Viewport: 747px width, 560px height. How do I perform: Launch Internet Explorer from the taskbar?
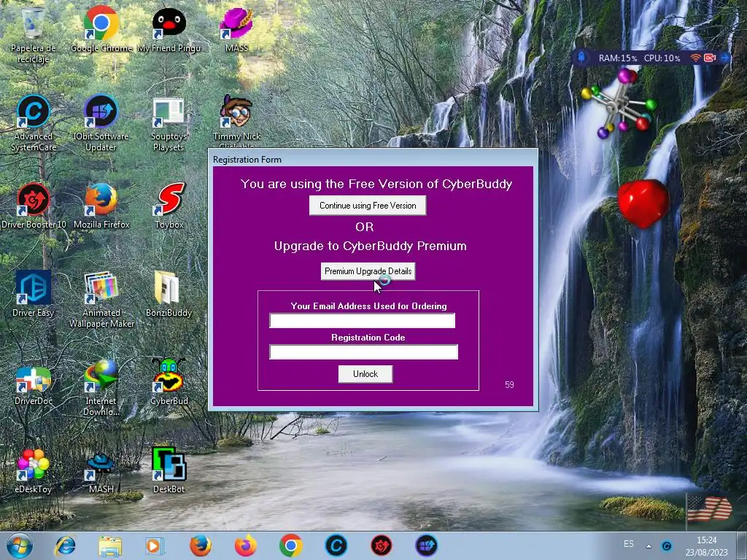[65, 545]
